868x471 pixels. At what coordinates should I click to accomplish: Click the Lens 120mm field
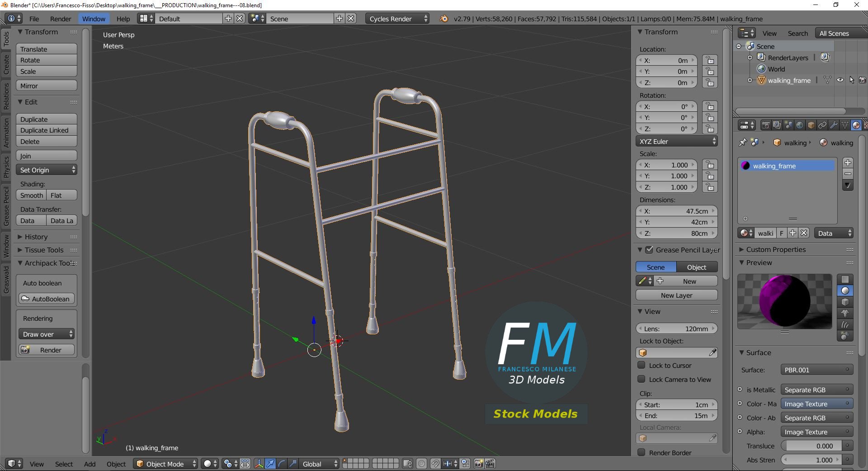click(677, 328)
